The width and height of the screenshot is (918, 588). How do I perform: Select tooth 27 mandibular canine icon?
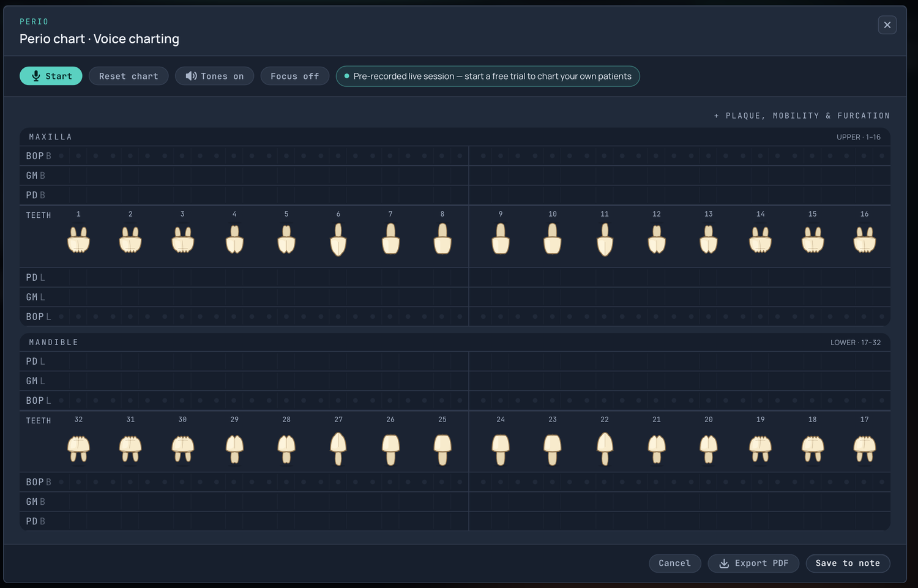click(x=338, y=449)
